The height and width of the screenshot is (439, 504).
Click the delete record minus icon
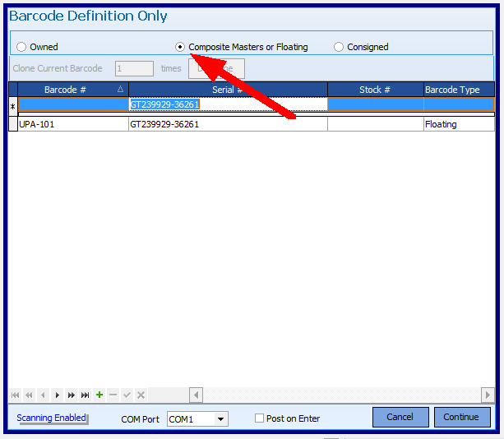(x=113, y=395)
